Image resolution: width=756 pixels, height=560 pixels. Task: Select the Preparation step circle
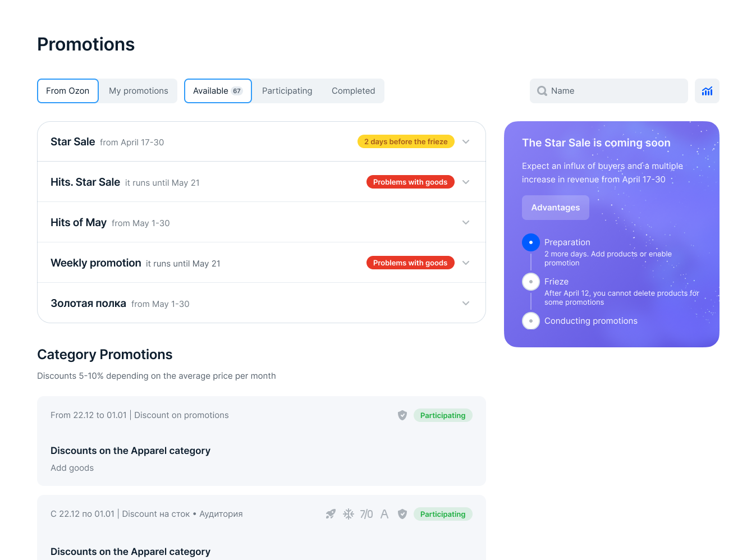531,242
